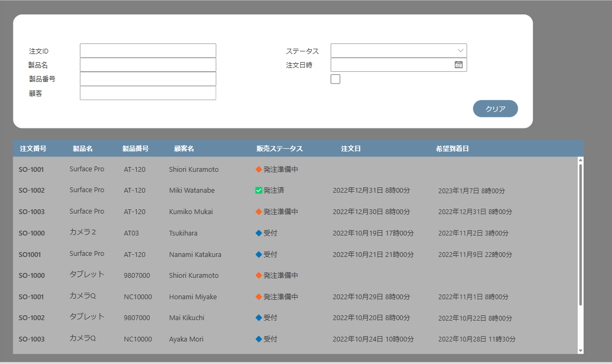612x364 pixels.
Task: Select customer Honami Miyake
Action: tap(193, 297)
